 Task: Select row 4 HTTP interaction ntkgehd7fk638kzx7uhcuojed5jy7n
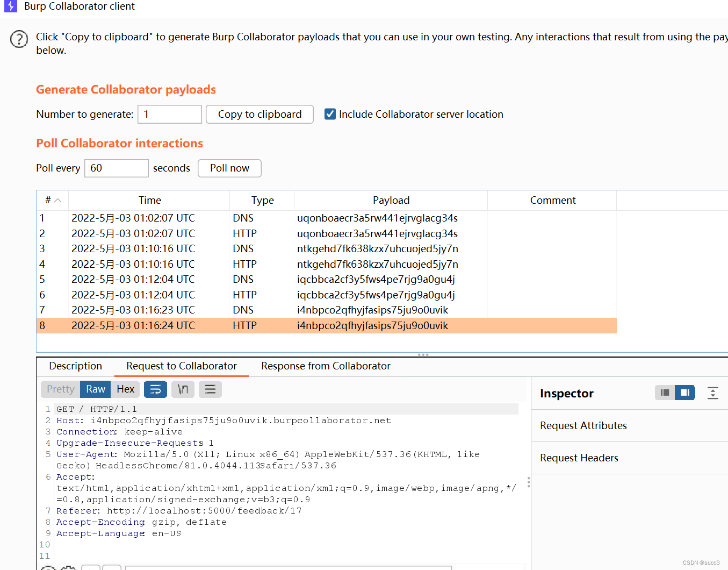pyautogui.click(x=327, y=264)
